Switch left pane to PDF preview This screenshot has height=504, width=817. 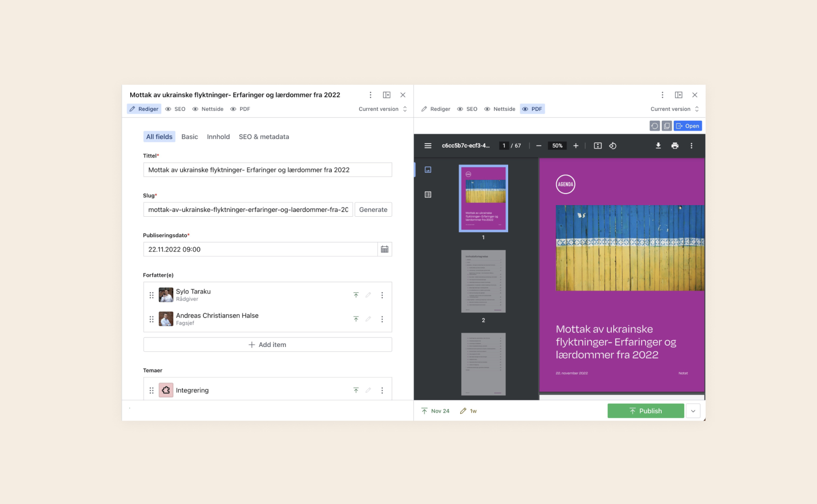pyautogui.click(x=240, y=109)
